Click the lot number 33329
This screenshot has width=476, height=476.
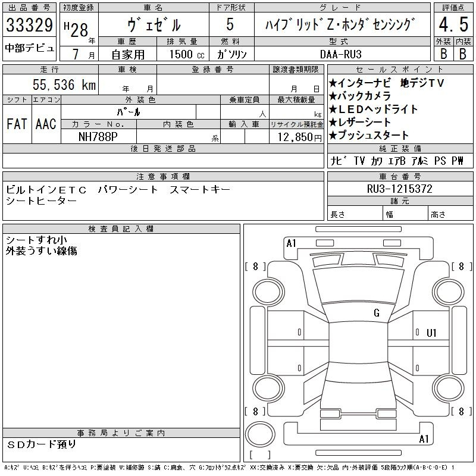pyautogui.click(x=29, y=24)
